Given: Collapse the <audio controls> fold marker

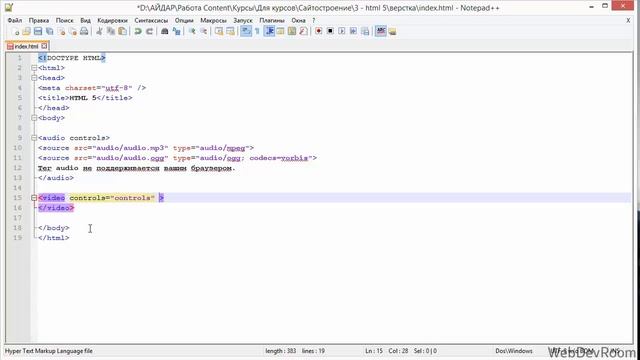Looking at the screenshot, I should tap(34, 138).
